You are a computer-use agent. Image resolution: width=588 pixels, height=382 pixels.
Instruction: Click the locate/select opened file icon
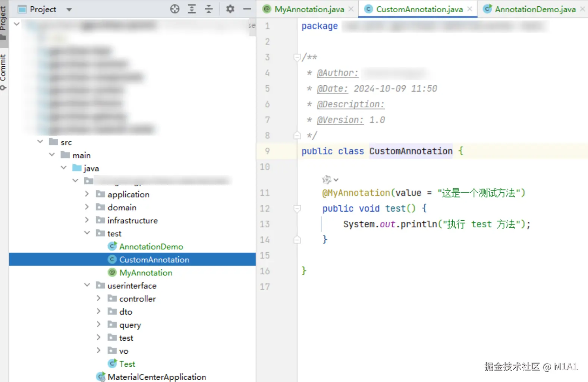pos(174,9)
